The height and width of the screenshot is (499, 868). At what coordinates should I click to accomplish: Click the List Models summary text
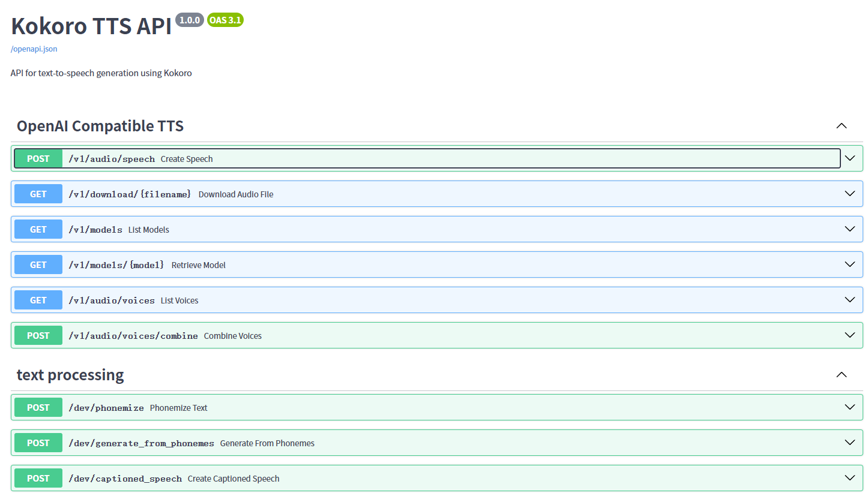pyautogui.click(x=149, y=230)
